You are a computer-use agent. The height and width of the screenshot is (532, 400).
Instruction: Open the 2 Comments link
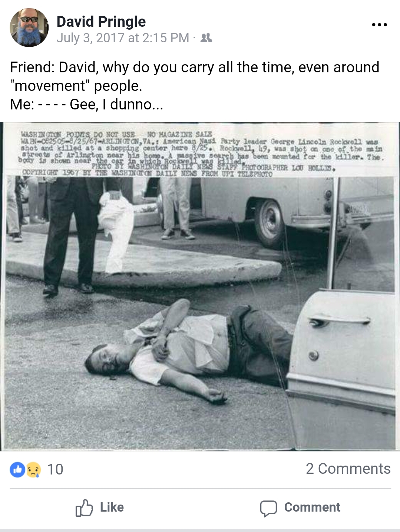348,469
